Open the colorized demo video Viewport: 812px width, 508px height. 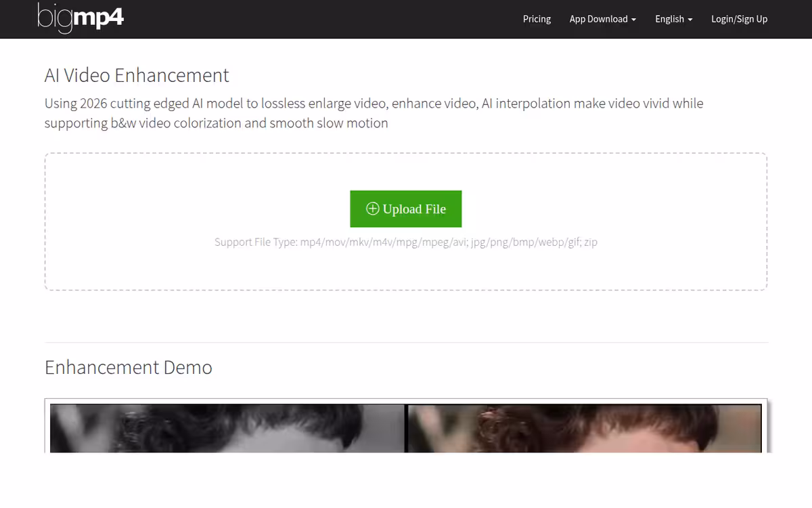point(584,428)
